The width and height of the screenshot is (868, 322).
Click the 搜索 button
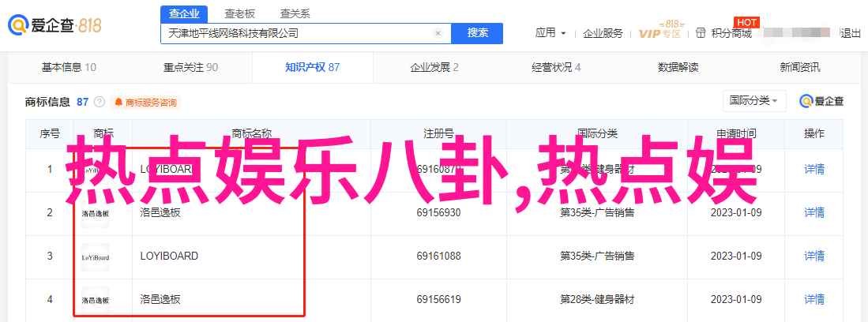pyautogui.click(x=477, y=33)
